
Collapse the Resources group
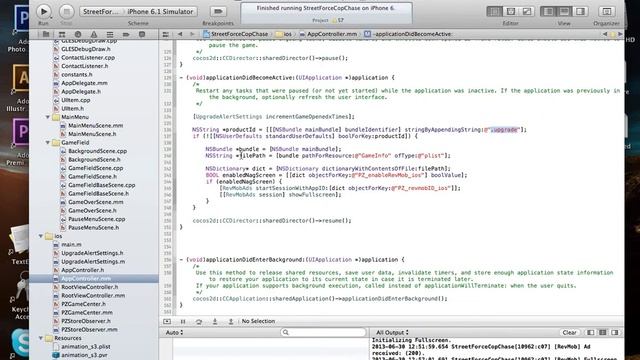[40, 338]
